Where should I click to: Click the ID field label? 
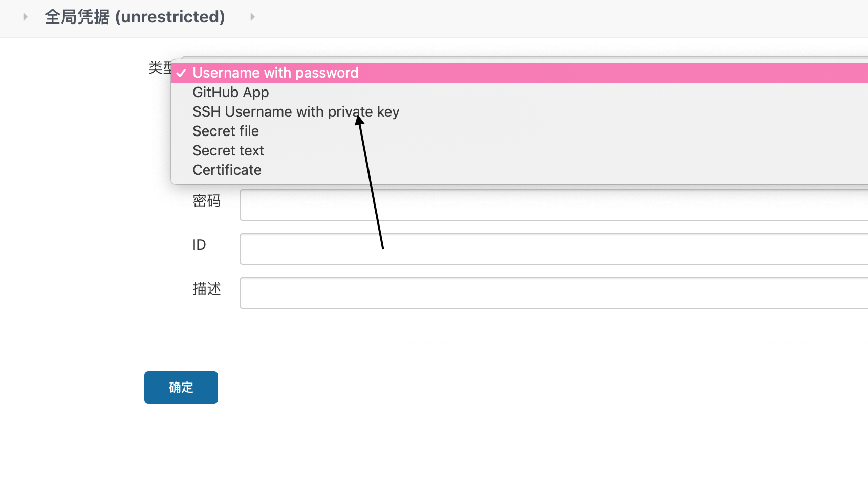[200, 245]
